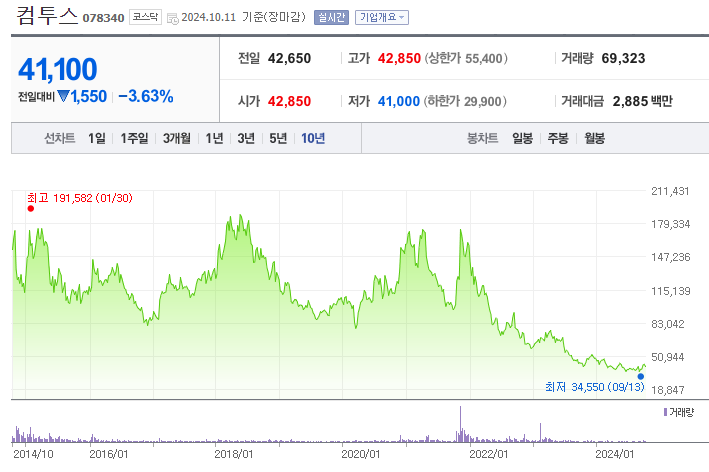This screenshot has width=709, height=472.
Task: Click the 2018/01 axis label
Action: 233,454
